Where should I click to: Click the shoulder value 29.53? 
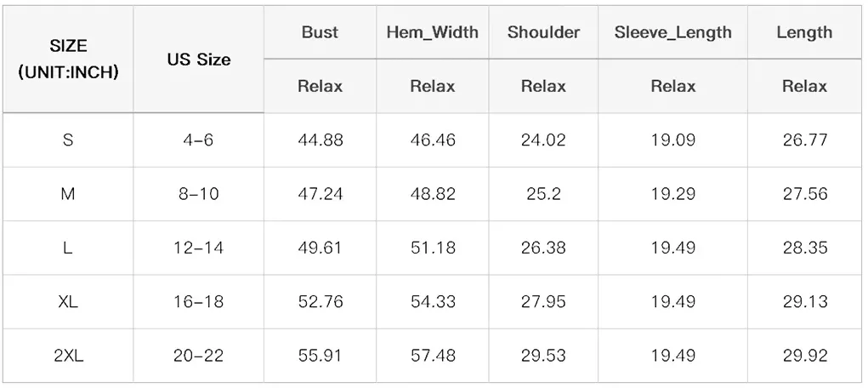pyautogui.click(x=543, y=356)
